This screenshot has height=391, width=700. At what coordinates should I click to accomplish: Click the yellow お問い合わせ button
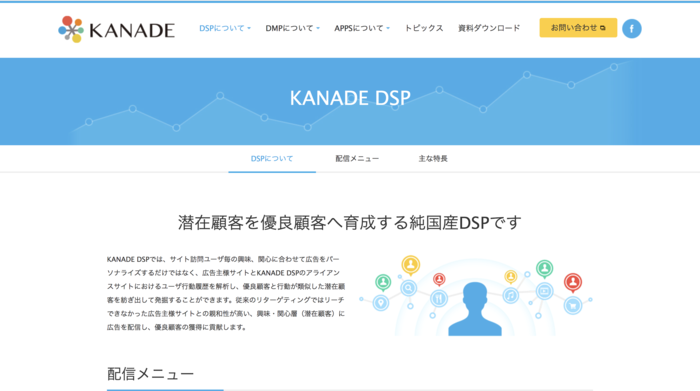tap(578, 28)
